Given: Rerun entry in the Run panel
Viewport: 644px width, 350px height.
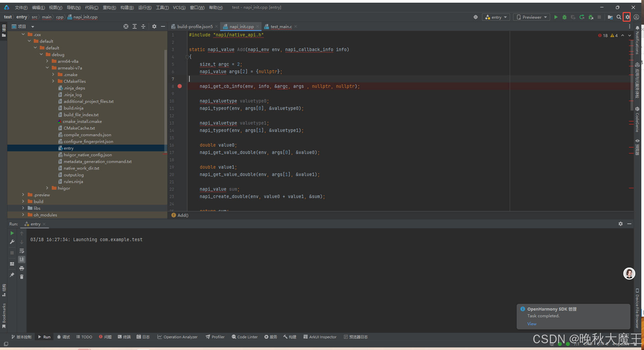Looking at the screenshot, I should click(x=12, y=233).
